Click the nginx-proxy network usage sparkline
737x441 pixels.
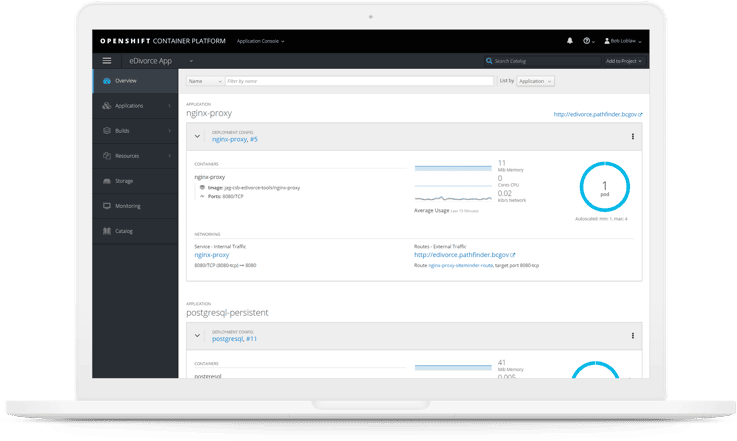pyautogui.click(x=453, y=198)
